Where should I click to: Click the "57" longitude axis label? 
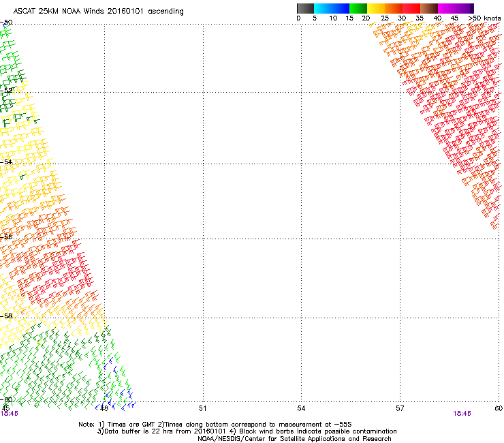pos(400,408)
